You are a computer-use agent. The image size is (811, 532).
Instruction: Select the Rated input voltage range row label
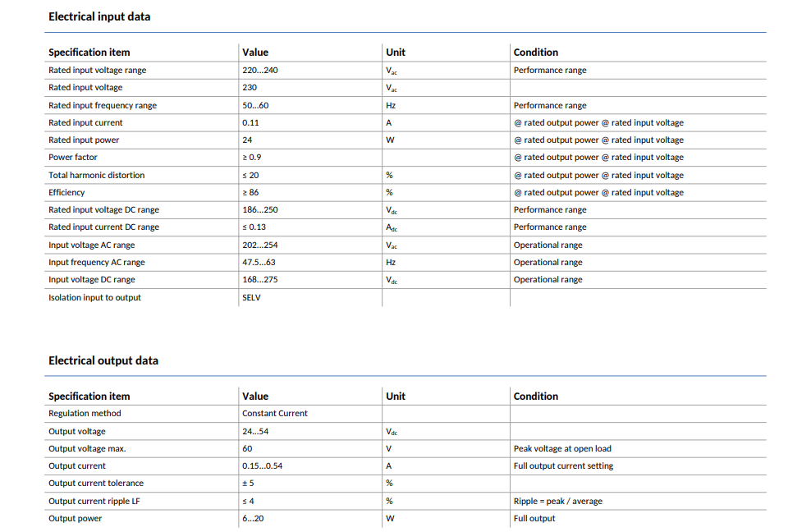[x=97, y=70]
